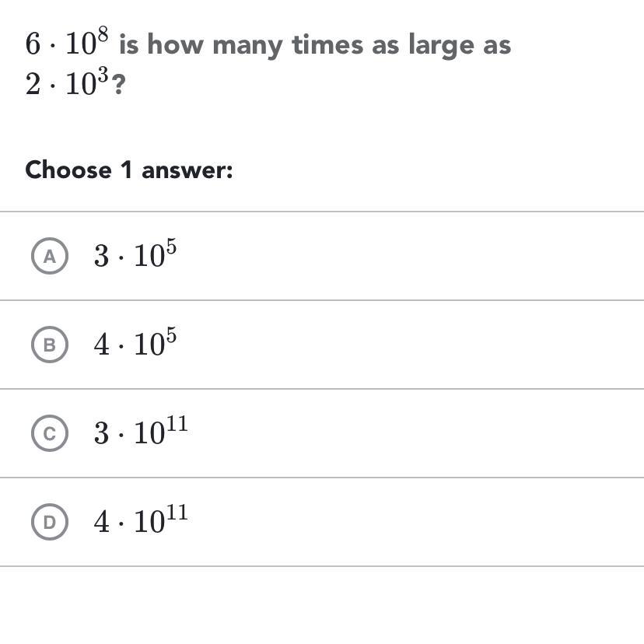
Task: Choose the circle icon labeled C
Action: click(x=51, y=433)
